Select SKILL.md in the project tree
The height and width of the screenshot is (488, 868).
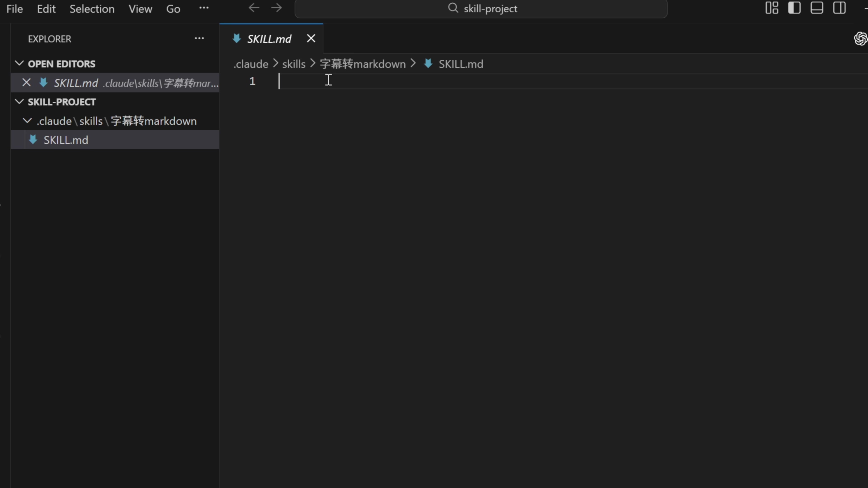[x=66, y=140]
